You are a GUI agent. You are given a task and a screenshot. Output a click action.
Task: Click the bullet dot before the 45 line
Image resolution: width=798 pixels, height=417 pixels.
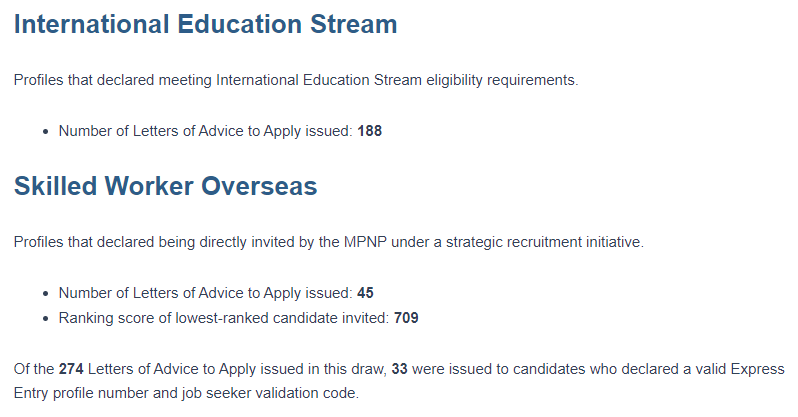[47, 294]
